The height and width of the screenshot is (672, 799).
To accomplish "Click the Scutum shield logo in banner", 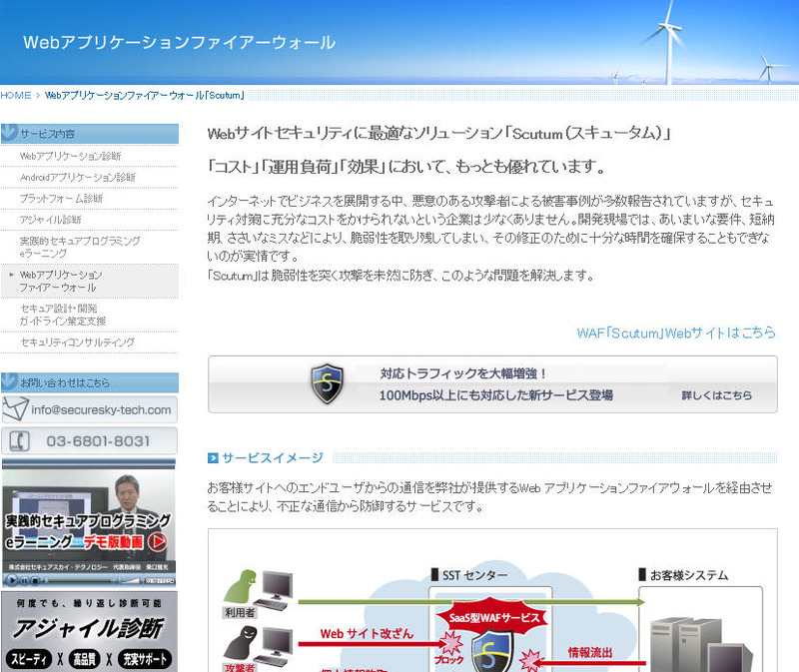I will pyautogui.click(x=327, y=384).
